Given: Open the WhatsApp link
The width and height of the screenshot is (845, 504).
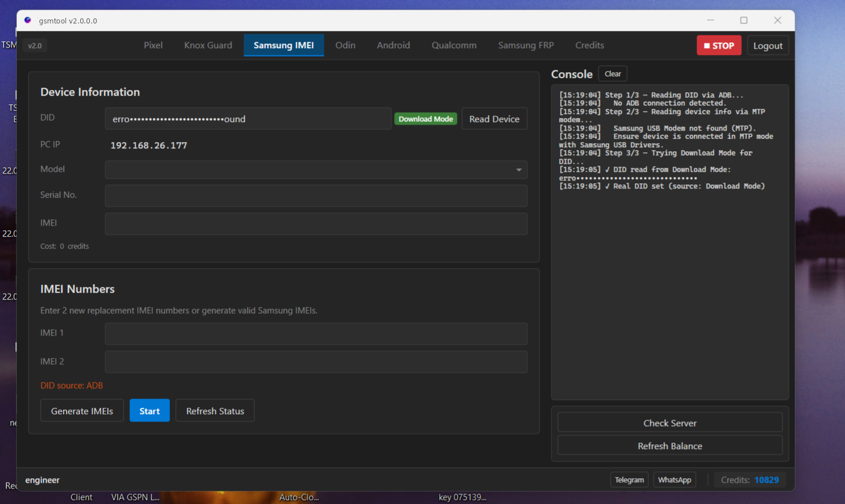Looking at the screenshot, I should pyautogui.click(x=675, y=480).
